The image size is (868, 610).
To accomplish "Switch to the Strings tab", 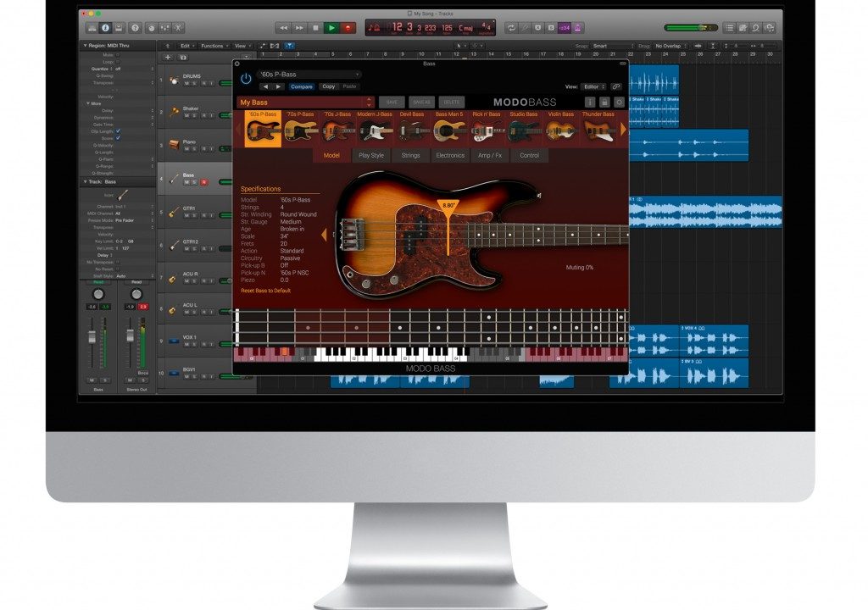I will [x=411, y=156].
